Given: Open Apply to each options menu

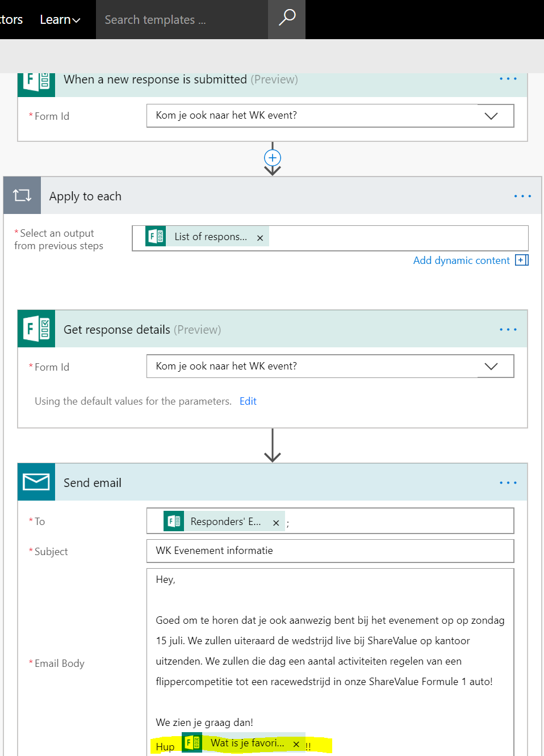Looking at the screenshot, I should click(x=522, y=196).
